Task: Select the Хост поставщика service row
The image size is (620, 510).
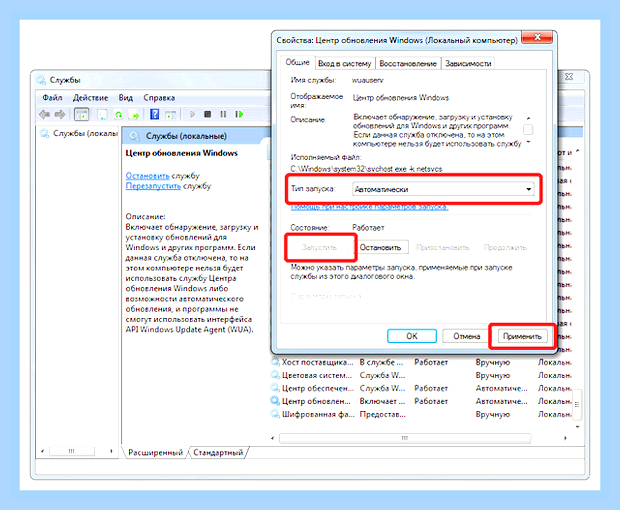Action: [x=421, y=362]
